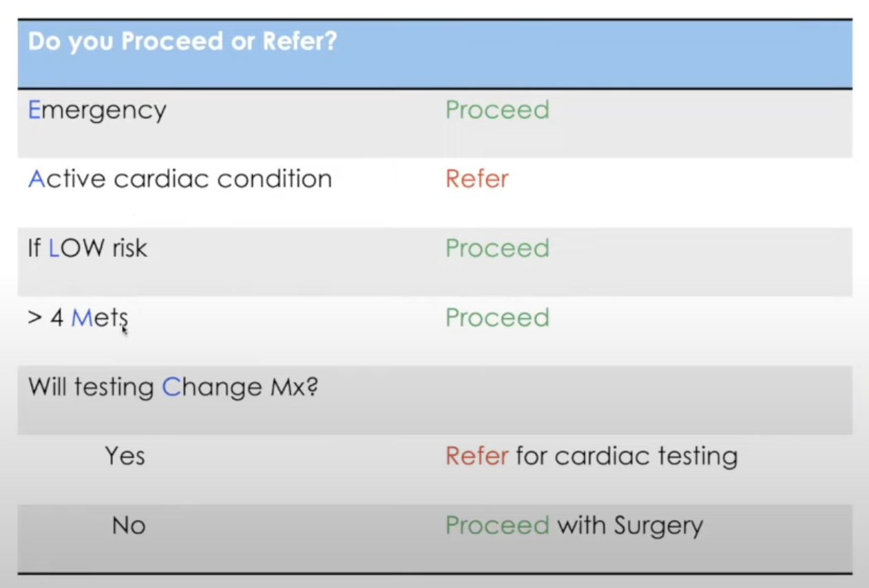Click the blue letter A in Active
The height and width of the screenshot is (588, 869).
36,179
